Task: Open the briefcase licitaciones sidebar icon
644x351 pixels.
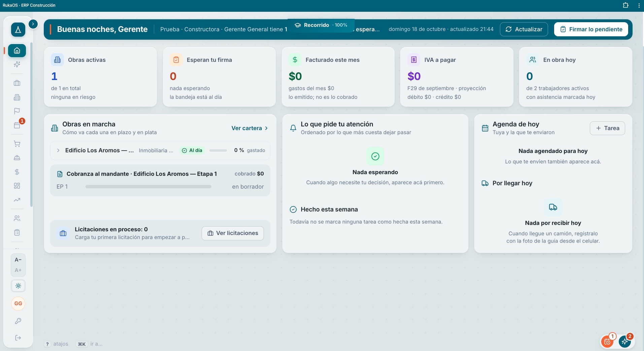Action: tap(17, 83)
